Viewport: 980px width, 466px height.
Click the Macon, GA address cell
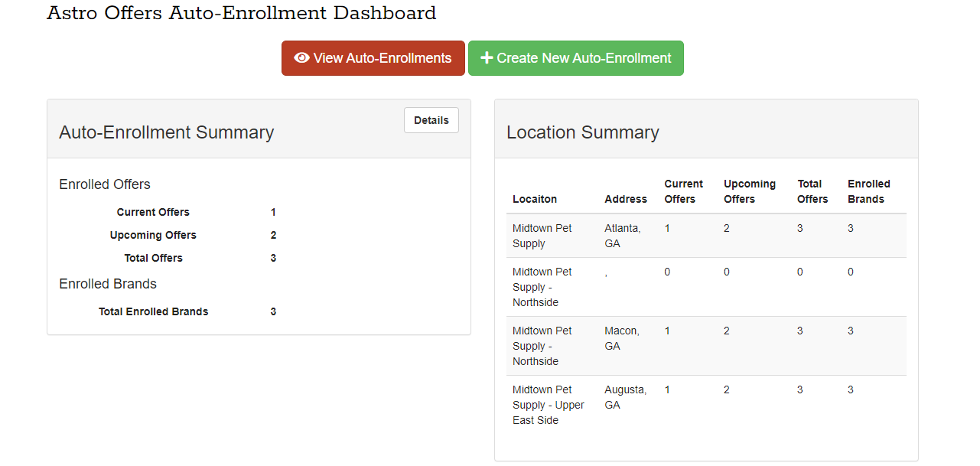(621, 338)
